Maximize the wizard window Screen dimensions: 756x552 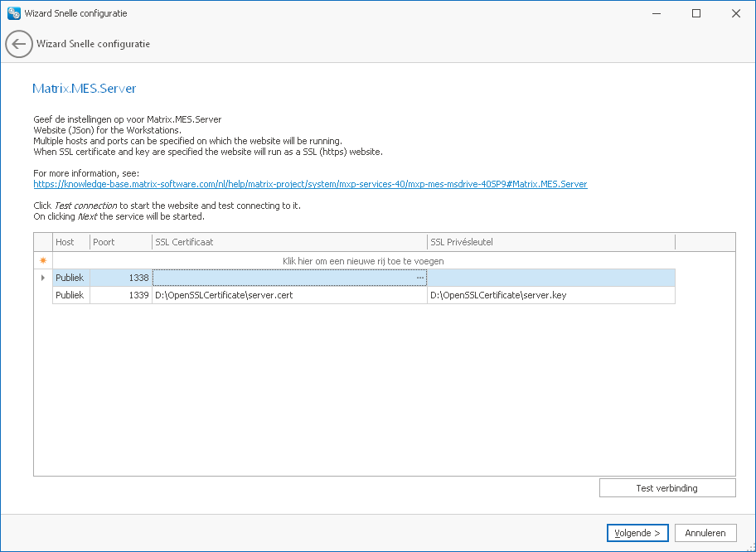click(x=696, y=13)
